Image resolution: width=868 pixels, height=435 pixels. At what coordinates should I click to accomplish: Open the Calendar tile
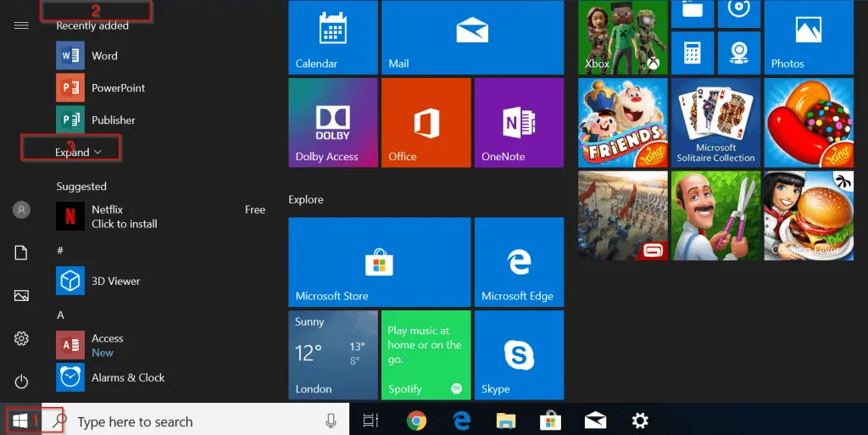point(333,37)
